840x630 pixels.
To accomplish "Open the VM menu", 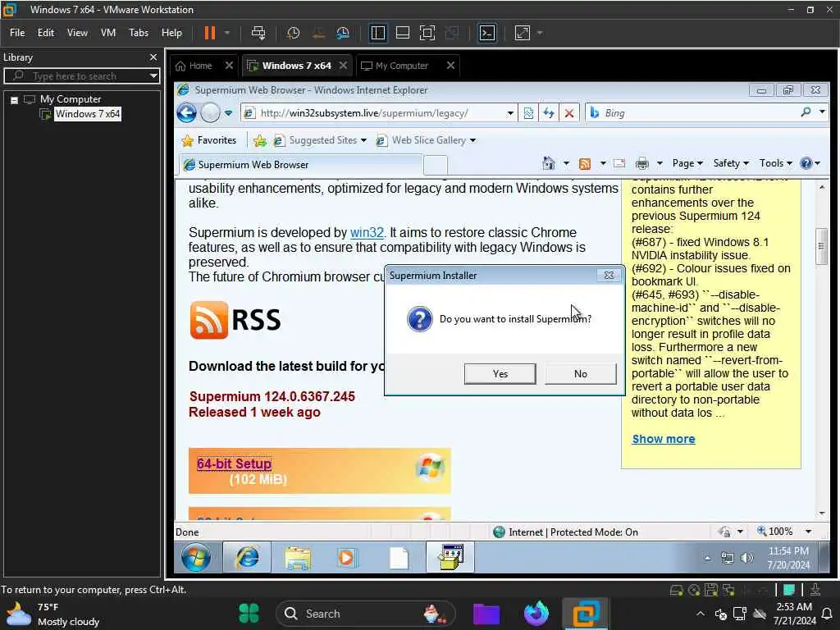I will [x=108, y=33].
